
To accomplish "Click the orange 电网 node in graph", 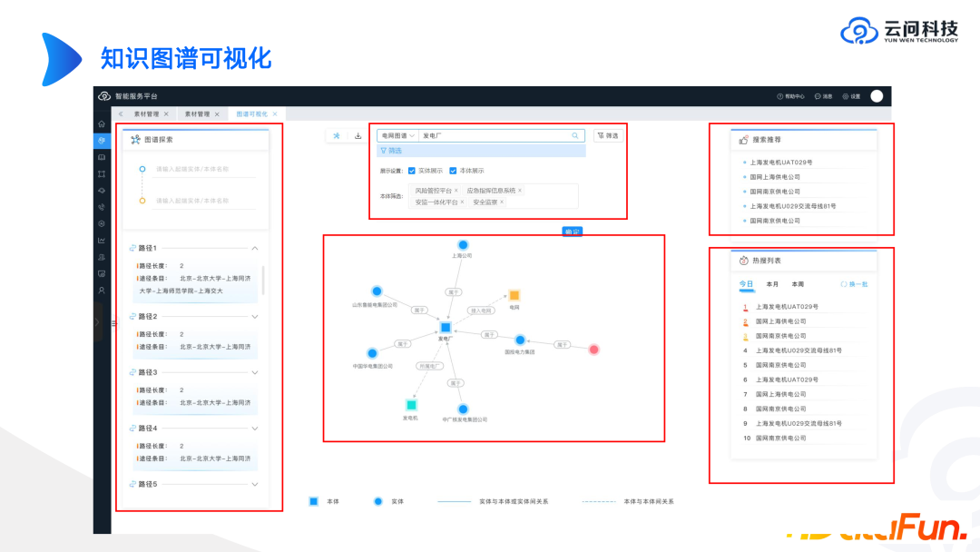I will point(514,295).
